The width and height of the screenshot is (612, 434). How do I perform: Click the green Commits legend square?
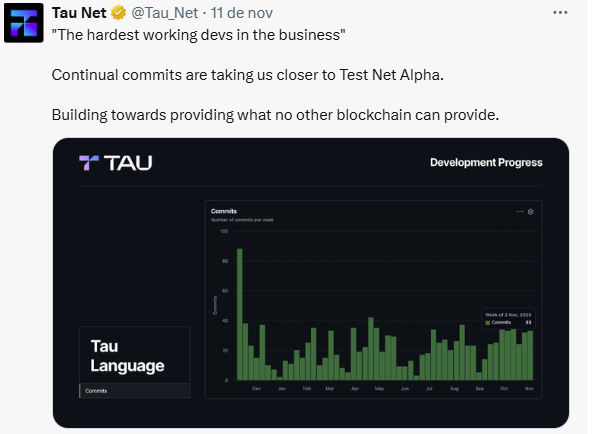click(487, 323)
